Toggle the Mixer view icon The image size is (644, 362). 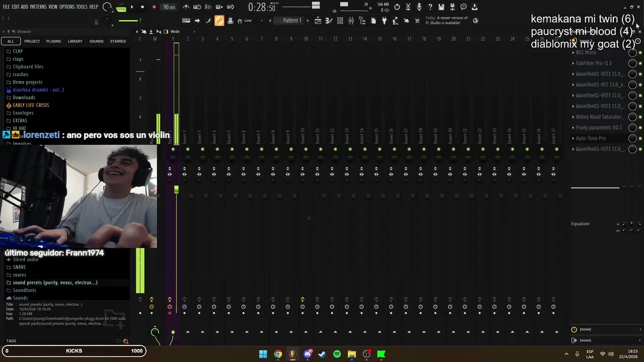click(351, 21)
